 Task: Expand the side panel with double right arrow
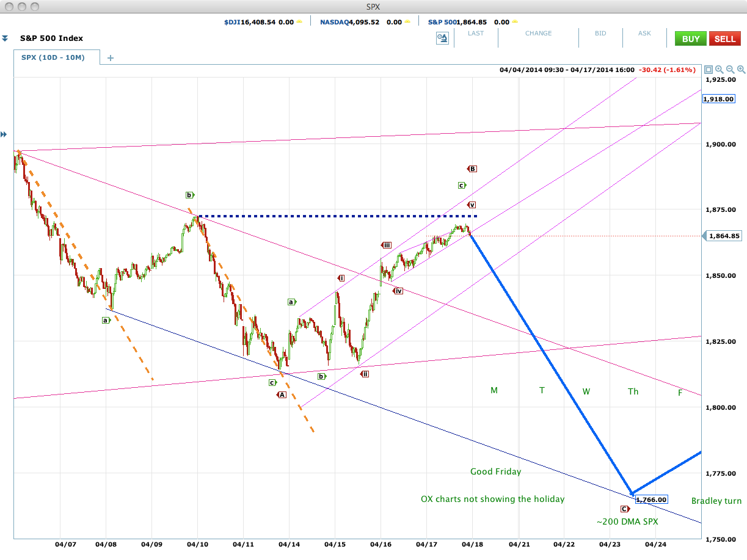tap(4, 134)
